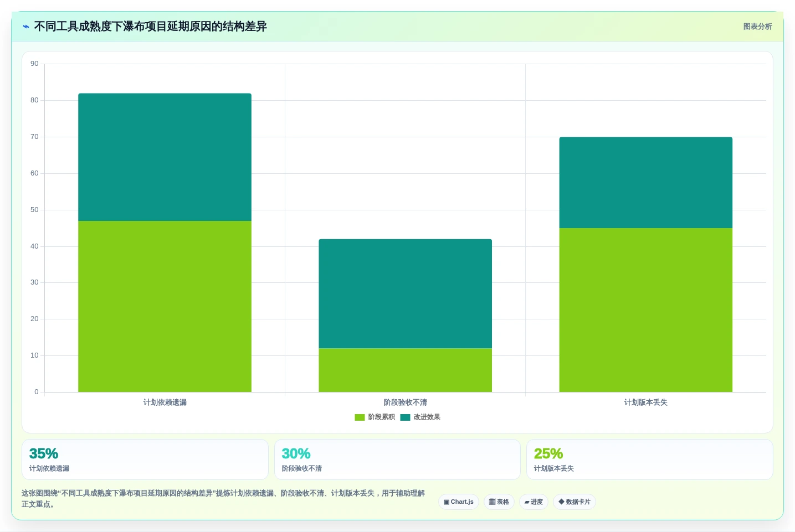The image size is (795, 532).
Task: Click the y-axis value 50
Action: 34,210
